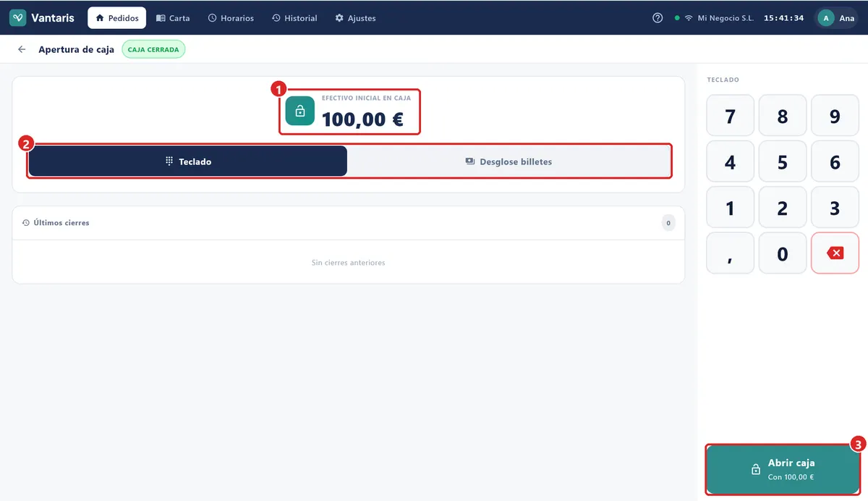Tap keypad digit 1

(x=730, y=208)
